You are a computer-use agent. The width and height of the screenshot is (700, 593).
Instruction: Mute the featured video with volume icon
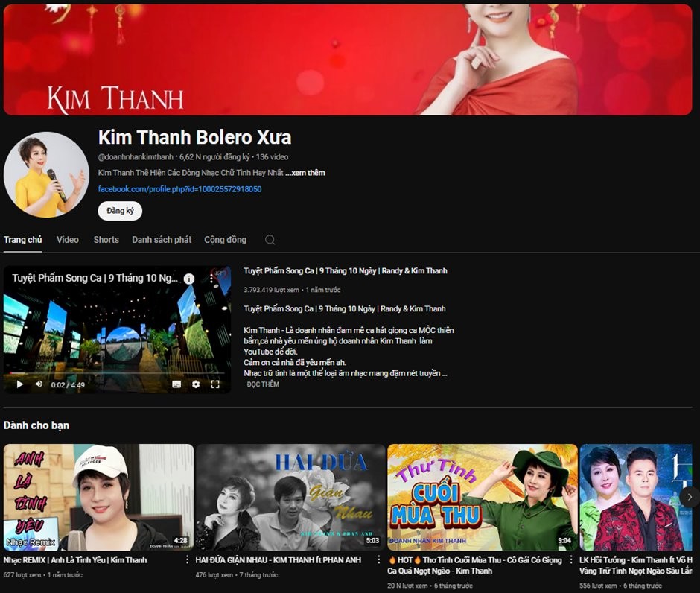click(x=39, y=384)
